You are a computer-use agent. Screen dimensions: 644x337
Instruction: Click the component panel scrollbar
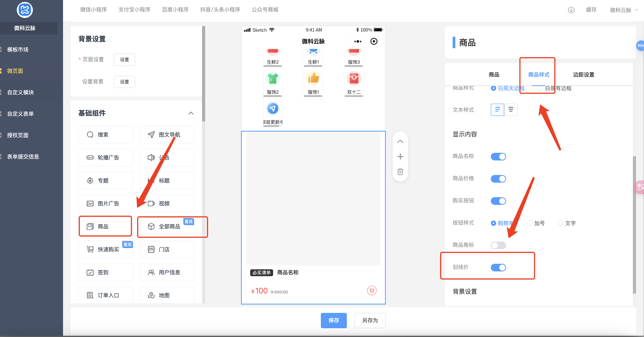click(204, 74)
